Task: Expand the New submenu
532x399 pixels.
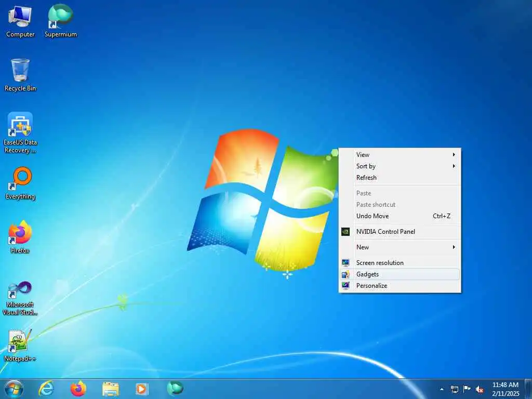Action: [400, 247]
